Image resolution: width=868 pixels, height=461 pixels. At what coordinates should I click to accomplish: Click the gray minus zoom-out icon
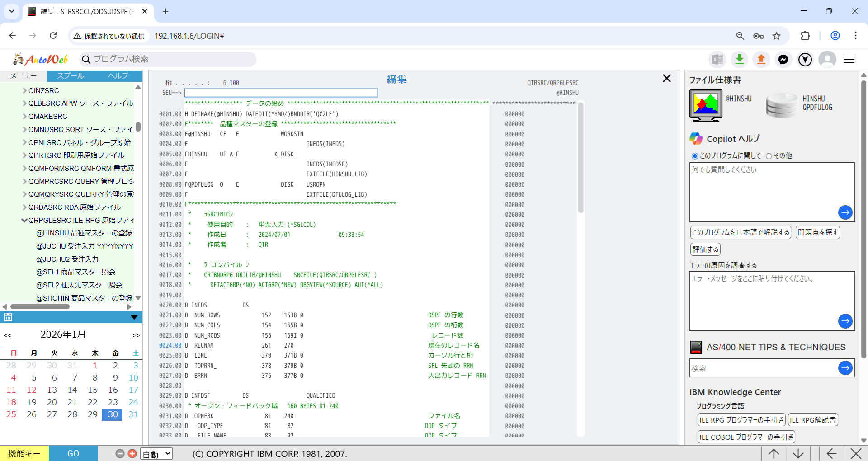pos(120,453)
